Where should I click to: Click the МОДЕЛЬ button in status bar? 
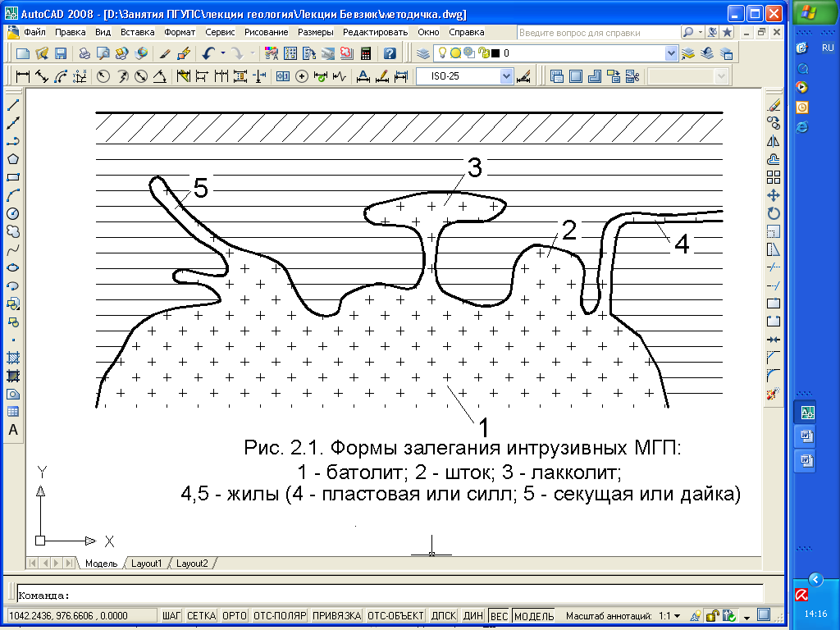[534, 615]
